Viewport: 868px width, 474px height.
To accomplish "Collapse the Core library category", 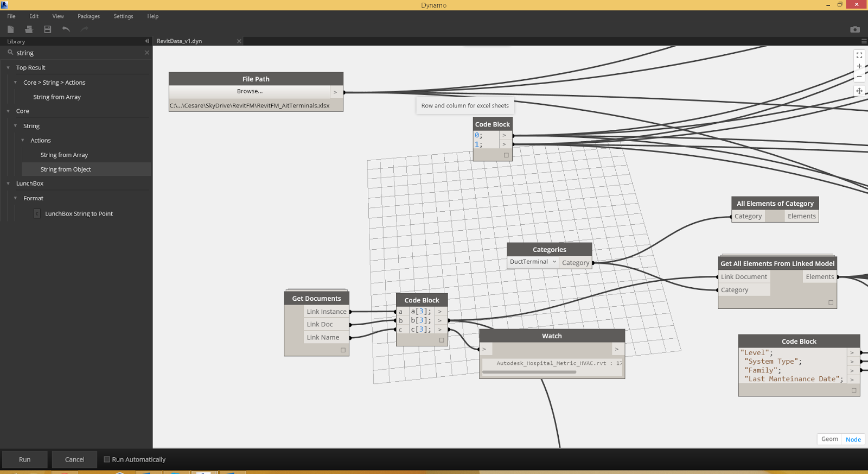I will tap(8, 111).
